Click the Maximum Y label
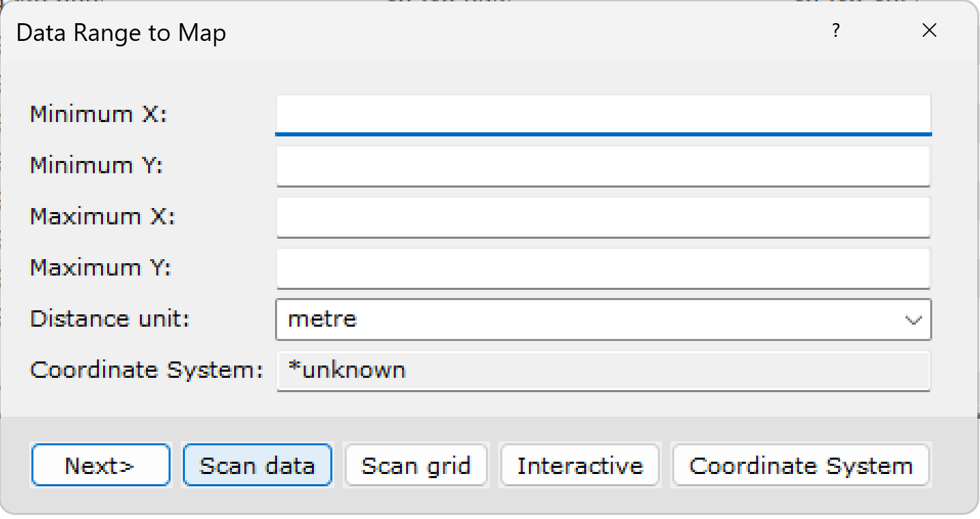 (x=99, y=268)
